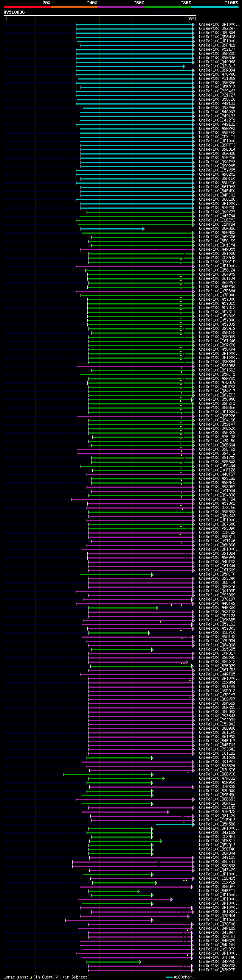Screen dimensions: 242x980
Task: Select hit label UniRef100_Q56WK8
Action: (x=217, y=37)
